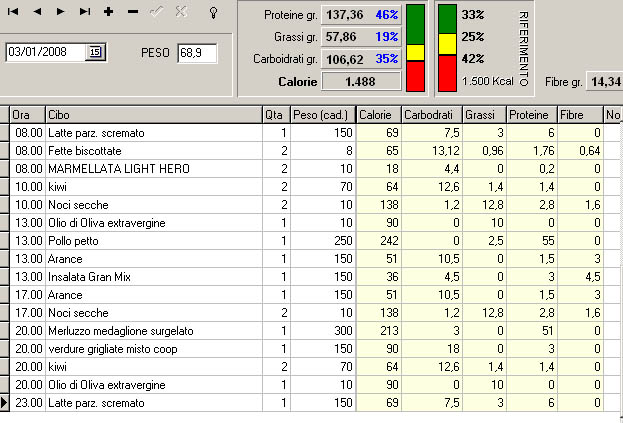
Task: Edit the date field 03/01/2008
Action: (45, 52)
